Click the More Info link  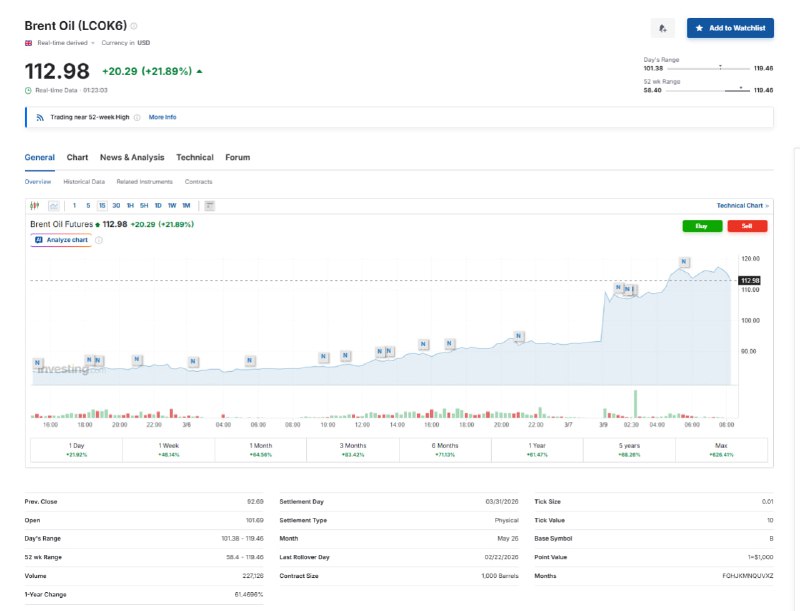point(162,117)
